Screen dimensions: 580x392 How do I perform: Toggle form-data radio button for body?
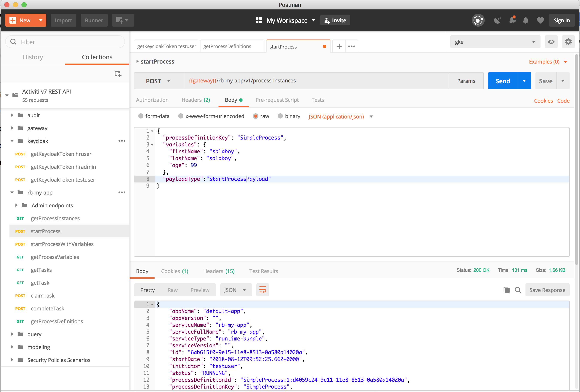(141, 116)
